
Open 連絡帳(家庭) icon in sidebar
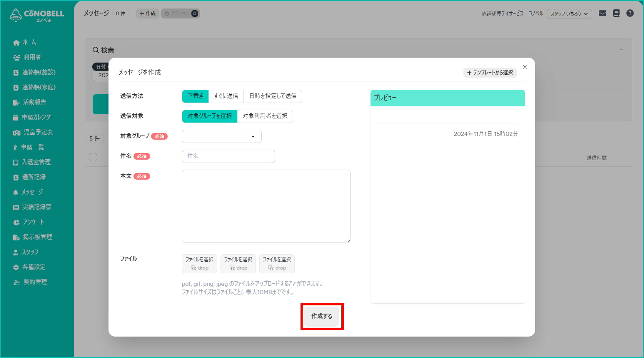(x=16, y=87)
